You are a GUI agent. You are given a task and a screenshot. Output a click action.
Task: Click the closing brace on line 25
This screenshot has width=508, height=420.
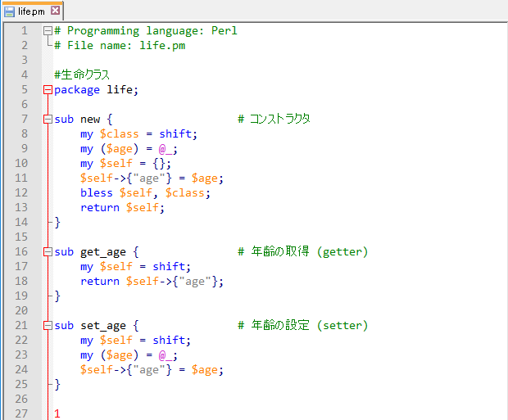tap(57, 384)
